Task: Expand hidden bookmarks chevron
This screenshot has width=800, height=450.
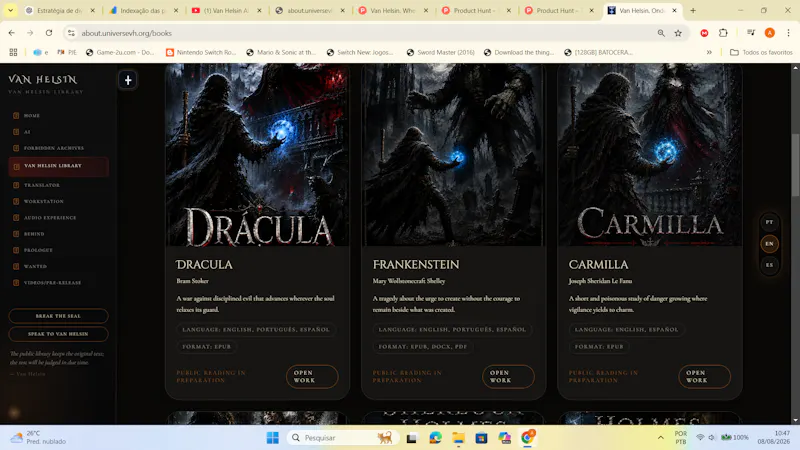Action: pyautogui.click(x=709, y=52)
